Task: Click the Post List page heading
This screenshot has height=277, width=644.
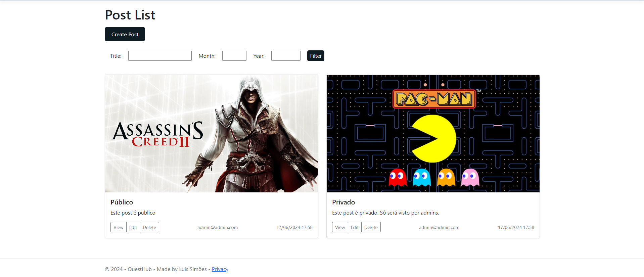Action: coord(130,15)
